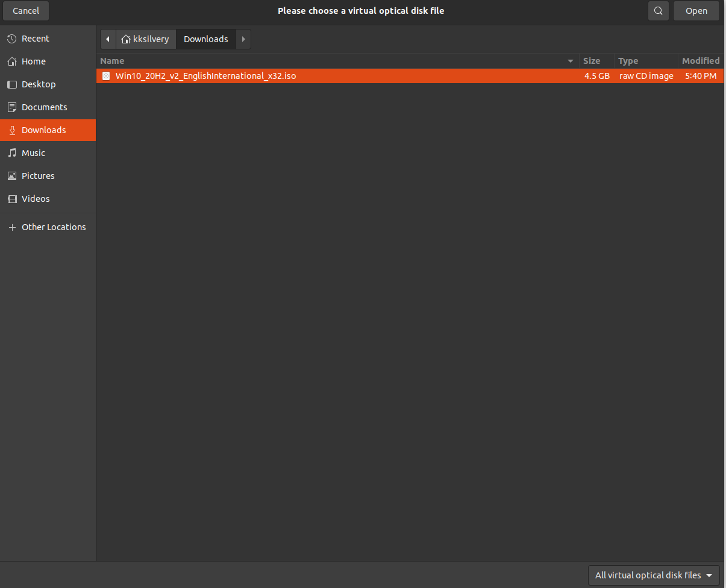Go to Home in the sidebar
The image size is (726, 588).
pyautogui.click(x=48, y=61)
